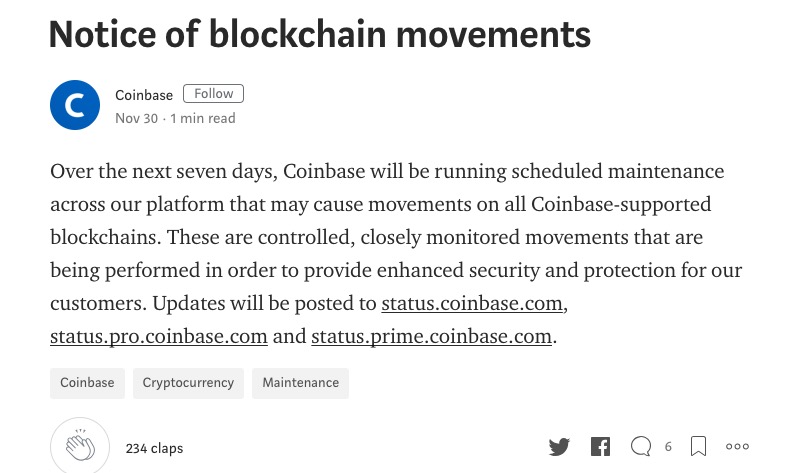The height and width of the screenshot is (473, 803).
Task: Click the clap hands icon
Action: tap(80, 446)
